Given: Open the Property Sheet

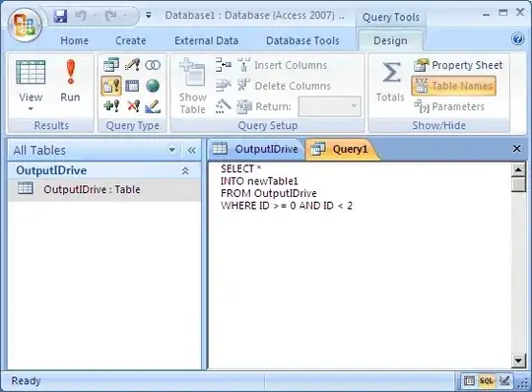Looking at the screenshot, I should (458, 65).
